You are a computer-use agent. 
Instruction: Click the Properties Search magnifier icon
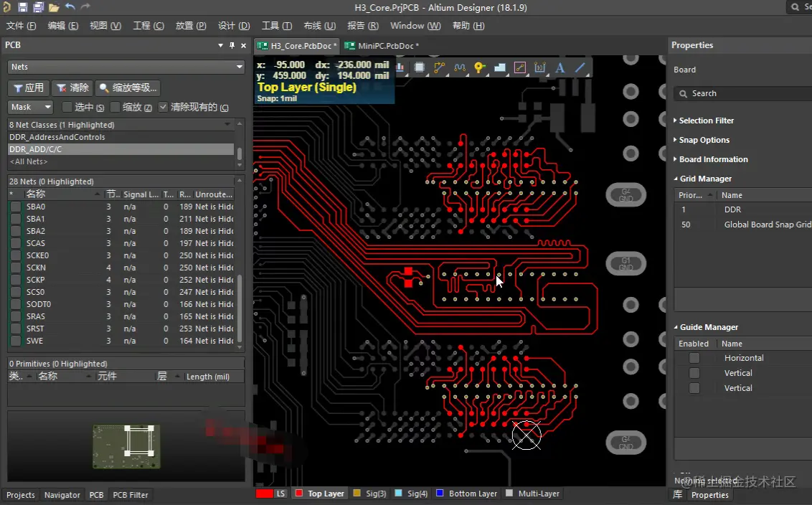[683, 94]
